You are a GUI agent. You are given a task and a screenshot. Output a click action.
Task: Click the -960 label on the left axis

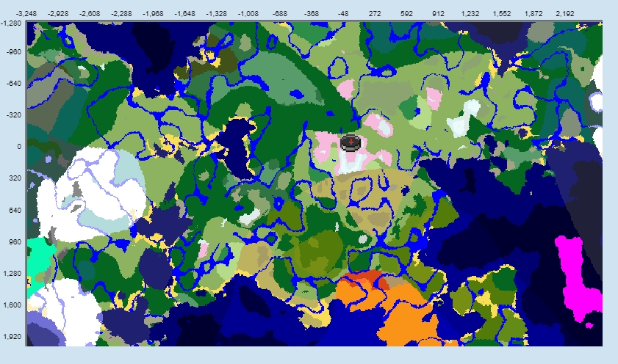[14, 52]
